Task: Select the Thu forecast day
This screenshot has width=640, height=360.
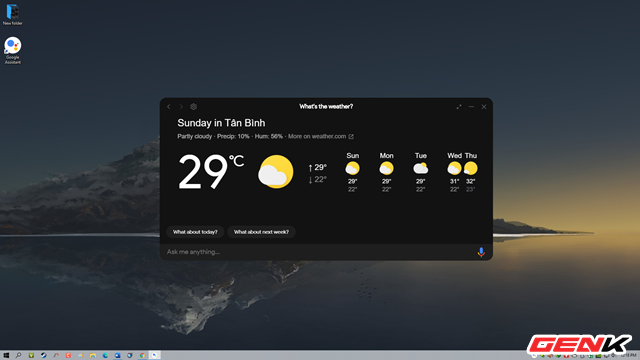Action: point(471,172)
